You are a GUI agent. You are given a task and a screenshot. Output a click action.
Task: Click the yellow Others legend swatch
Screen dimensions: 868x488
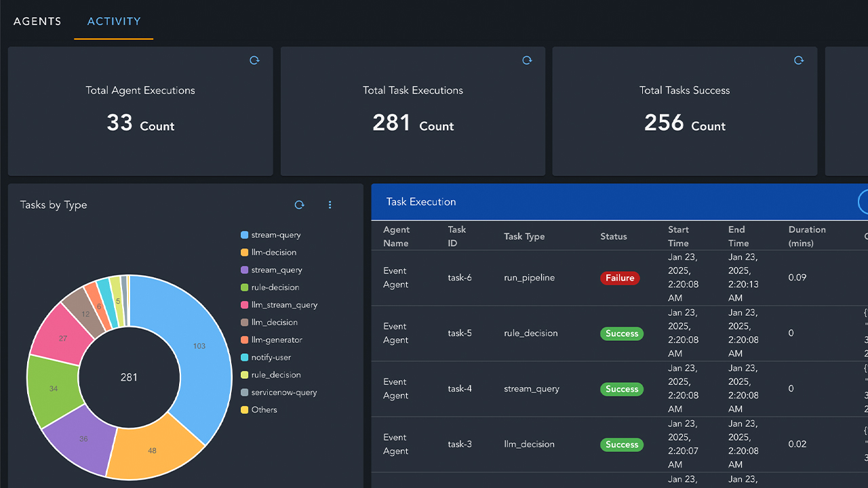coord(245,410)
